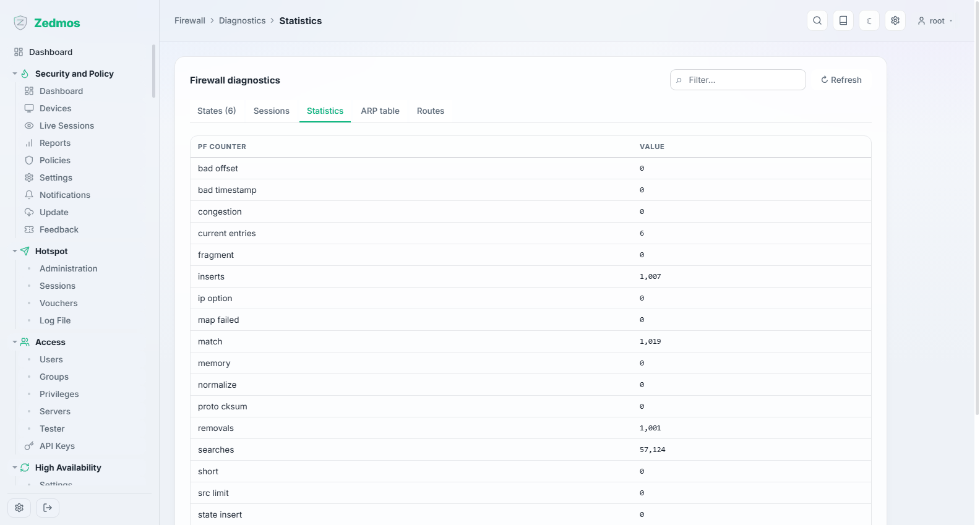Click the Refresh button
The height and width of the screenshot is (525, 980).
pos(841,80)
